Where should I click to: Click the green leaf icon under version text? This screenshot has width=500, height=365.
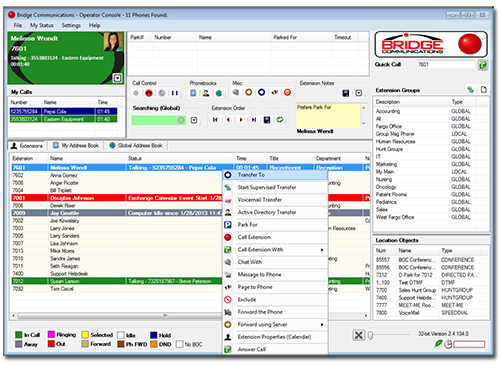coord(438,344)
